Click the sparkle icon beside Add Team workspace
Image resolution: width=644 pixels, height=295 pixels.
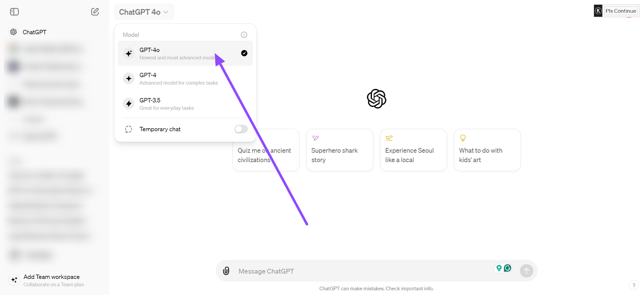tap(14, 280)
